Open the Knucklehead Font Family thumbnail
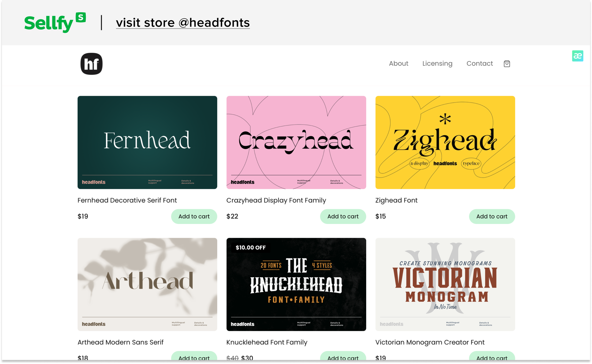Image resolution: width=592 pixels, height=364 pixels. coord(296,284)
